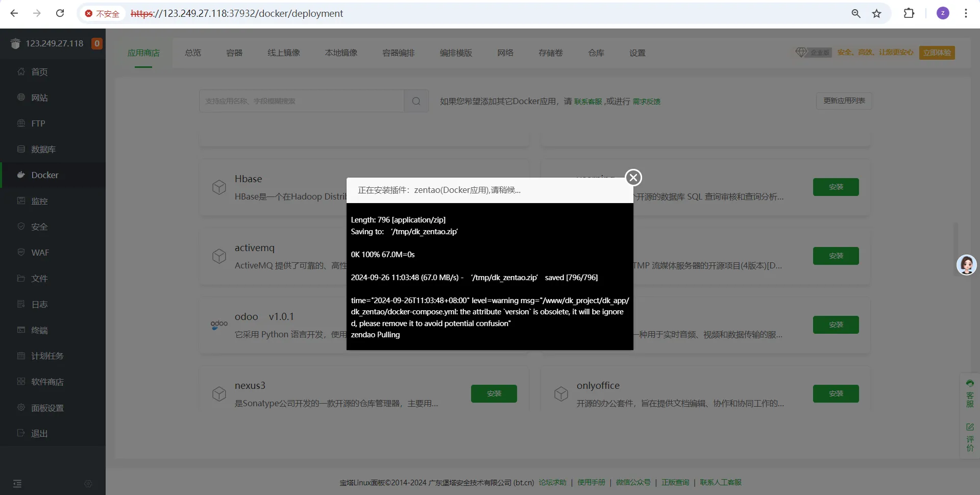The image size is (980, 495).
Task: Open the 首页 home page in sidebar
Action: click(x=53, y=72)
